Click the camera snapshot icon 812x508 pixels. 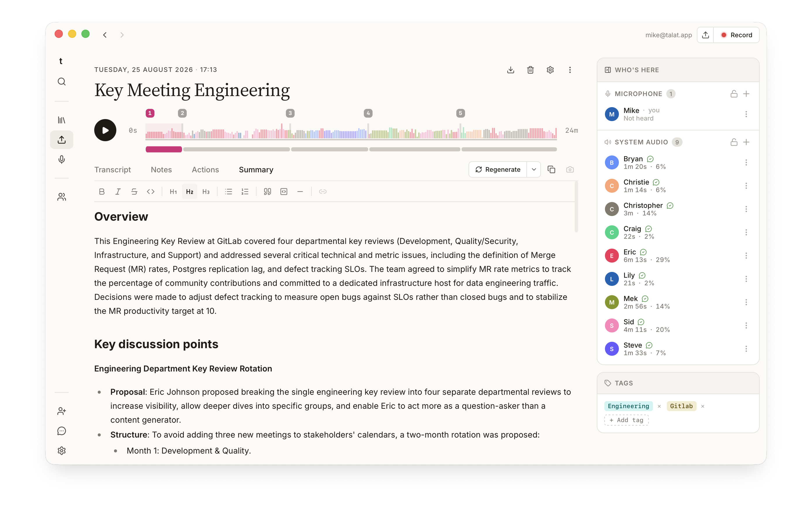(570, 170)
